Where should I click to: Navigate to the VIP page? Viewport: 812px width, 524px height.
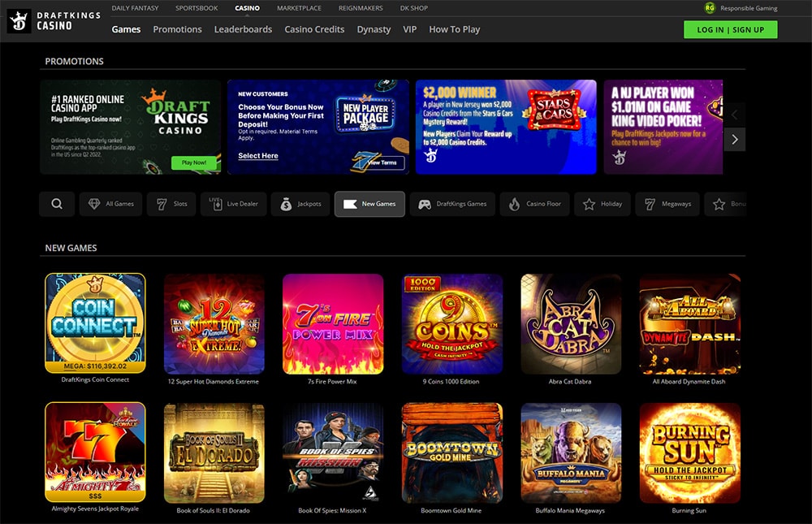pos(409,29)
